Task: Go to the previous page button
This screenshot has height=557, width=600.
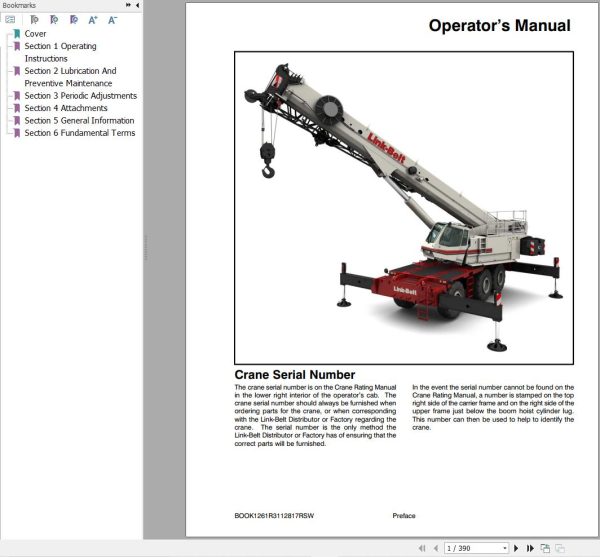Action: click(x=435, y=548)
